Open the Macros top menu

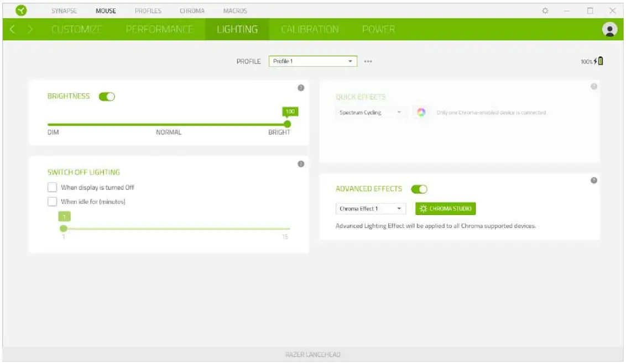(x=235, y=10)
